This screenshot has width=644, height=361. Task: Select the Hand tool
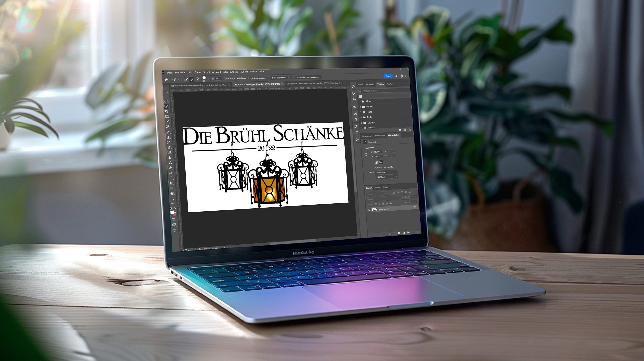[172, 193]
